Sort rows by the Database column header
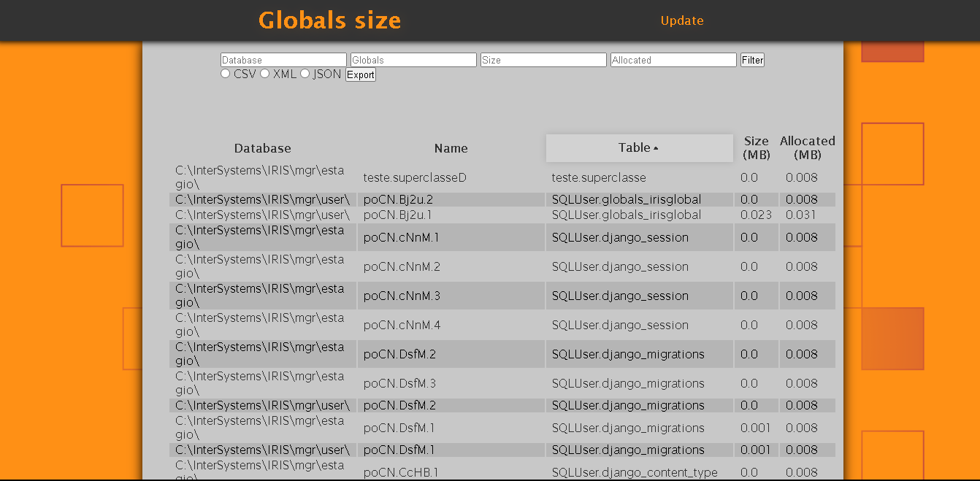 click(x=263, y=147)
